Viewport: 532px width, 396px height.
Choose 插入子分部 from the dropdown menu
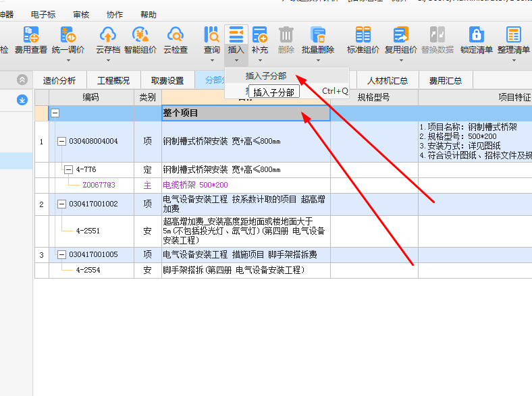tap(287, 76)
